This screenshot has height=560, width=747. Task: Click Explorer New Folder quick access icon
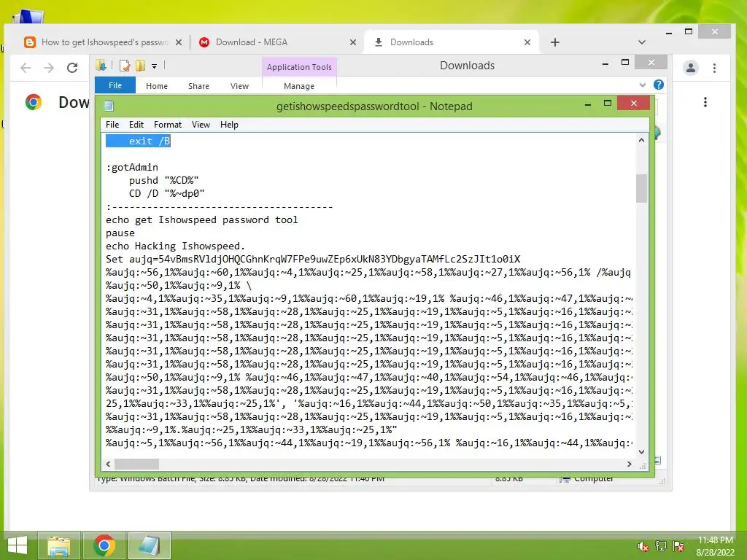141,66
